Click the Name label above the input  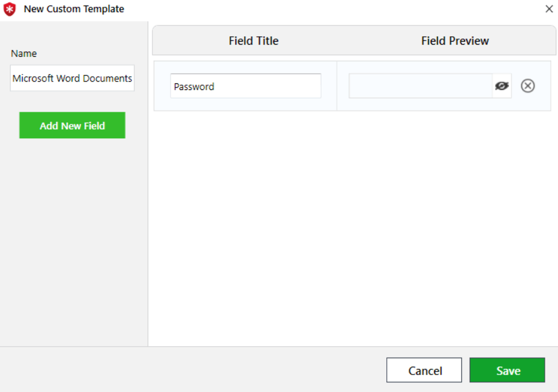(x=24, y=54)
